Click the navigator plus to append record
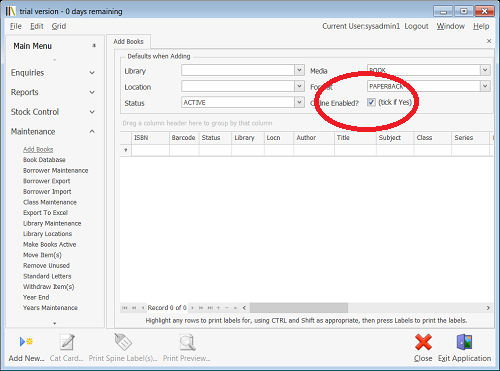The image size is (500, 371). (218, 308)
